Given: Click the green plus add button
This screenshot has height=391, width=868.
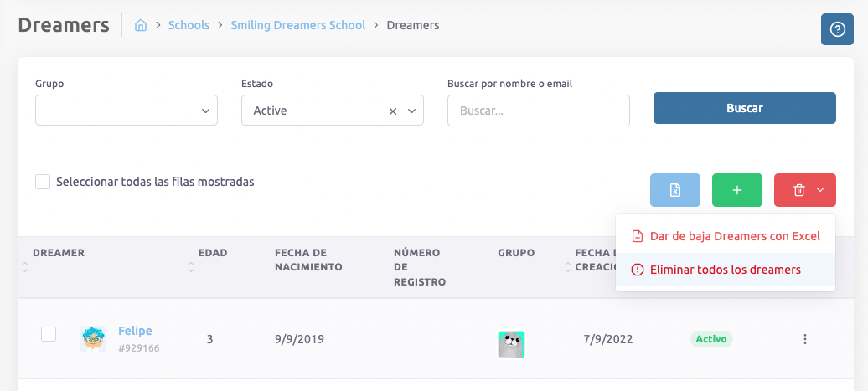Looking at the screenshot, I should pos(736,190).
